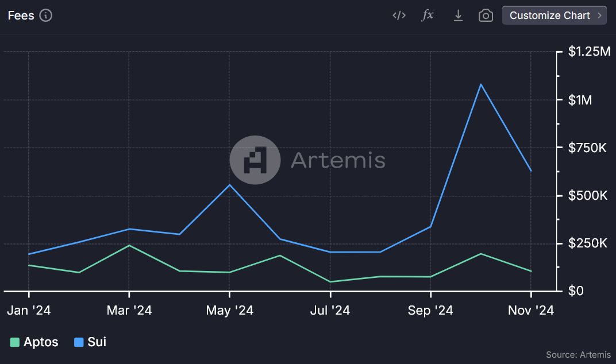Toggle the Aptos series legend label
Viewport: 616px width, 364px height.
point(41,342)
